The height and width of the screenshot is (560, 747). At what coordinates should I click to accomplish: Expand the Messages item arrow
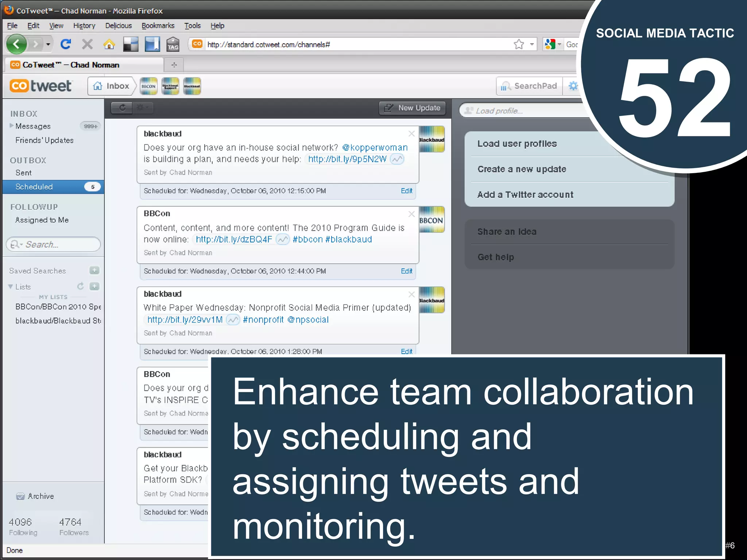pyautogui.click(x=12, y=126)
